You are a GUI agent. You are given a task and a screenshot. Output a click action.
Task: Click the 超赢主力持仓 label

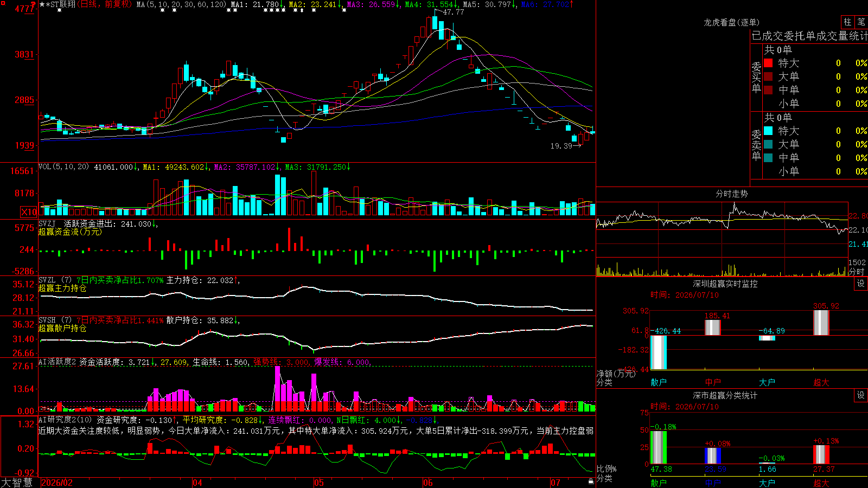click(62, 288)
